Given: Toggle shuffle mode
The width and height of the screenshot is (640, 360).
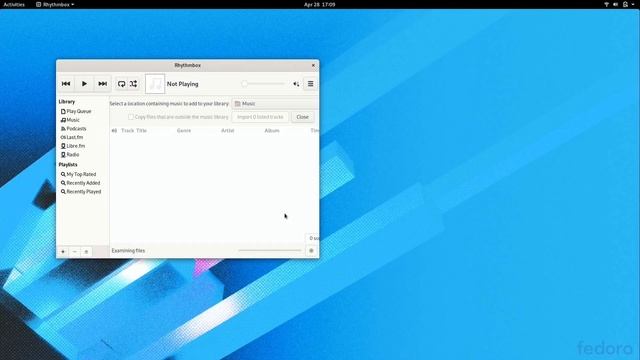Looking at the screenshot, I should click(133, 84).
